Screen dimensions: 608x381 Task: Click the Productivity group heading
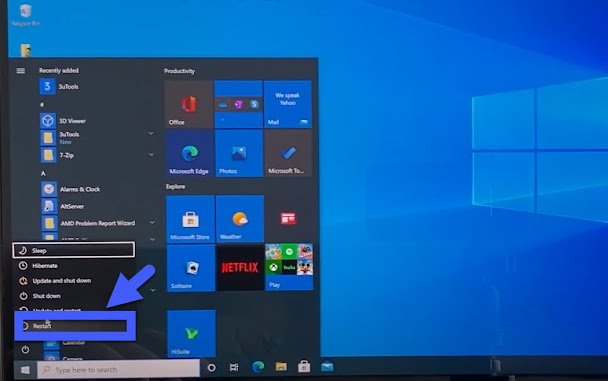180,71
